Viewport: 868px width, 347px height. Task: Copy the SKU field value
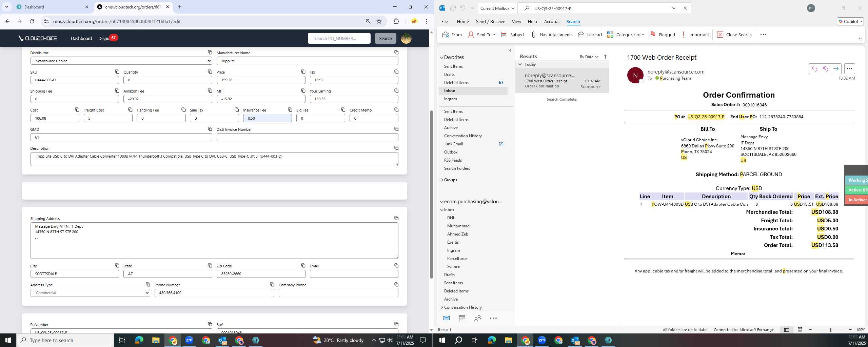[117, 72]
